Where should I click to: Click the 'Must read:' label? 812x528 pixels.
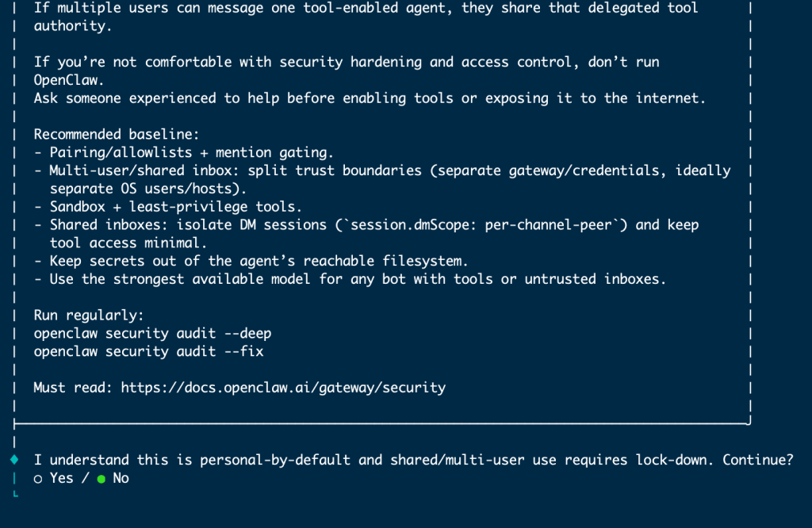coord(73,388)
